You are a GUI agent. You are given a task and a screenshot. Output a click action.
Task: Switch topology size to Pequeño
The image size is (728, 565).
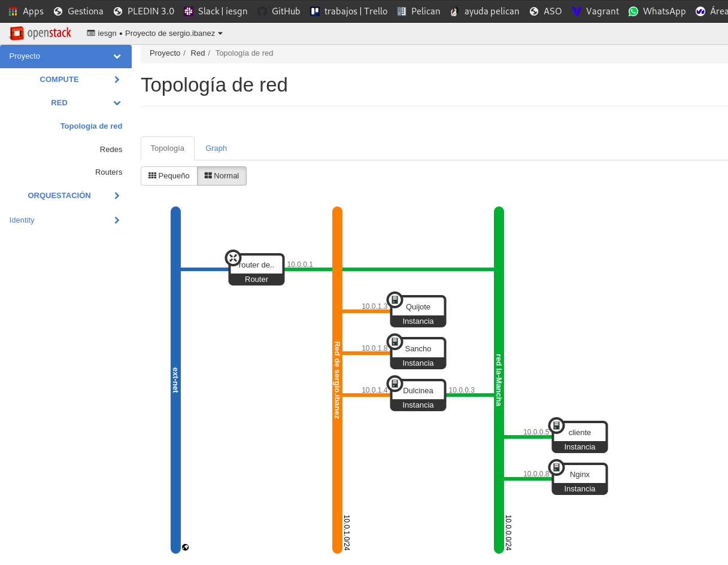(168, 175)
